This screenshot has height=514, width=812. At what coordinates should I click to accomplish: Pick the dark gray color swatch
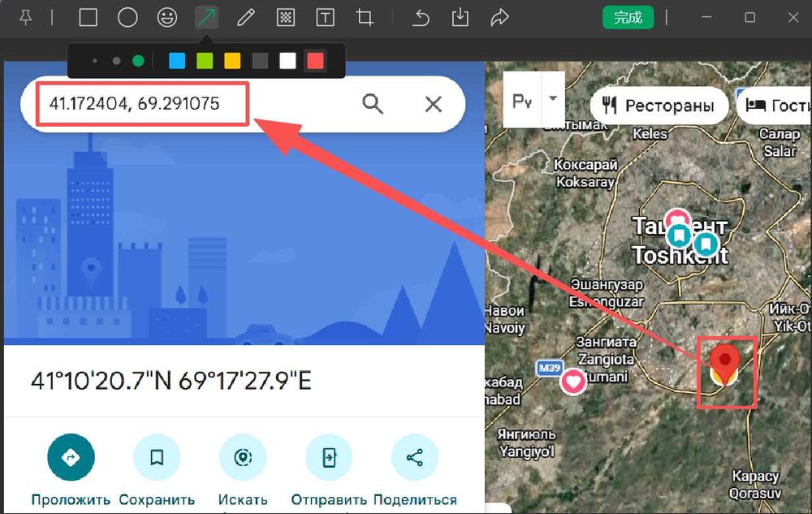tap(260, 61)
